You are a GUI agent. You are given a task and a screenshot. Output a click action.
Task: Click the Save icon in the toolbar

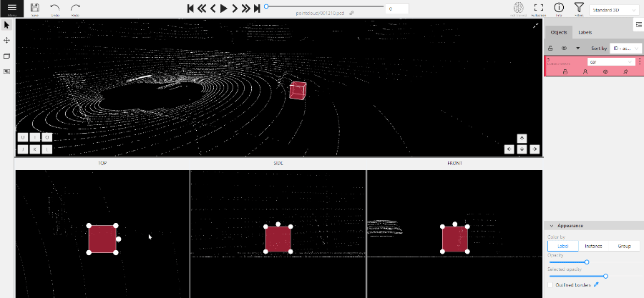tap(35, 9)
